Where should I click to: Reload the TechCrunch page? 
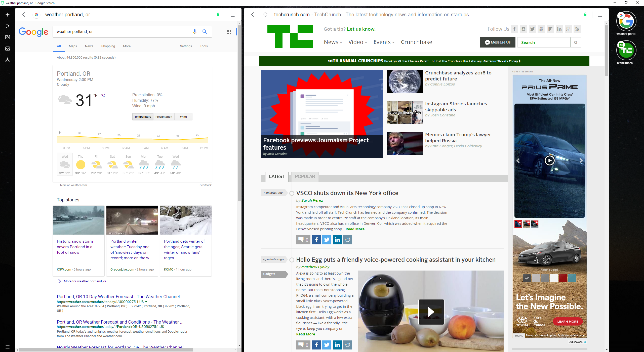click(x=265, y=15)
